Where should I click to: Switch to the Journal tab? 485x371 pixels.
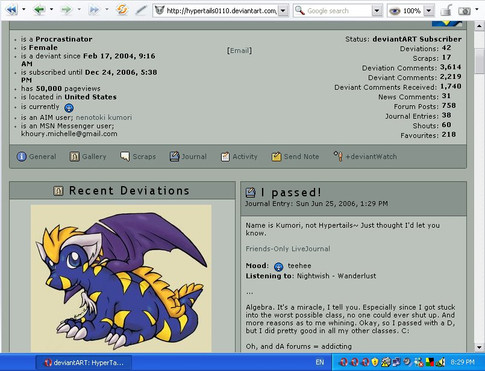click(x=188, y=156)
